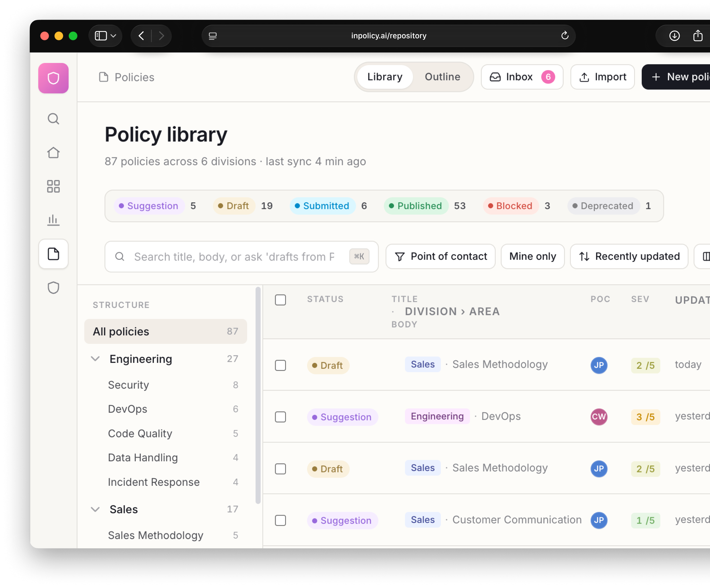This screenshot has height=588, width=710.
Task: Open the Recently updated sort dropdown
Action: (629, 257)
